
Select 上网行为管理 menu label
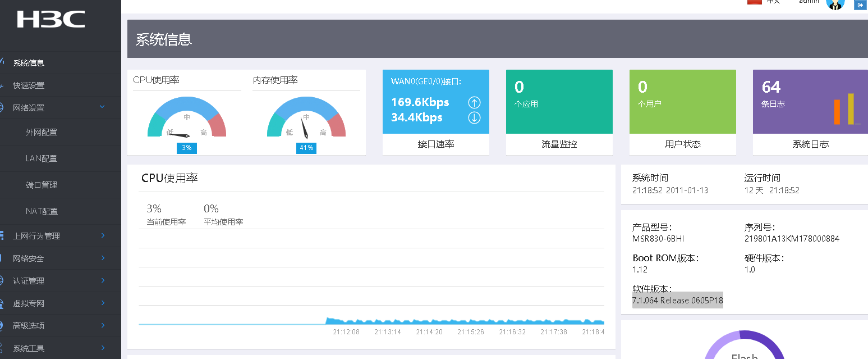(36, 236)
